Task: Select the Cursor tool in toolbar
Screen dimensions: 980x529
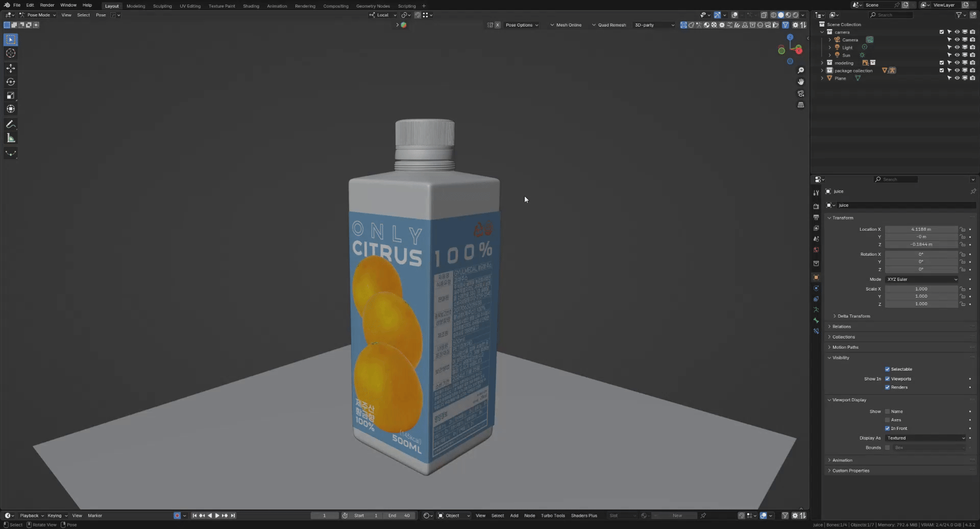Action: pyautogui.click(x=11, y=53)
